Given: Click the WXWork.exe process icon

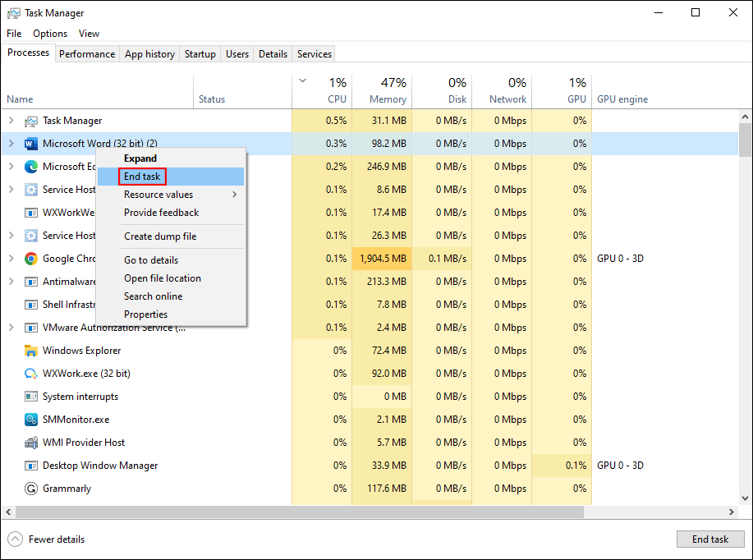Looking at the screenshot, I should click(30, 373).
